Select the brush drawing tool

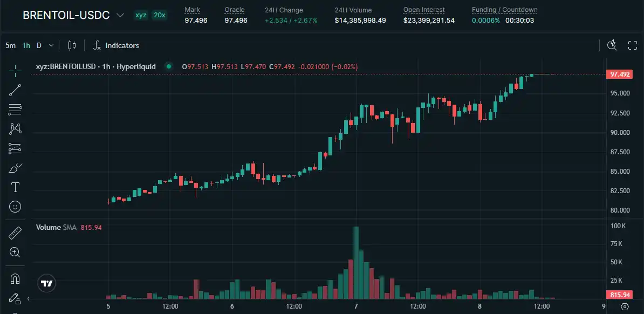point(15,168)
